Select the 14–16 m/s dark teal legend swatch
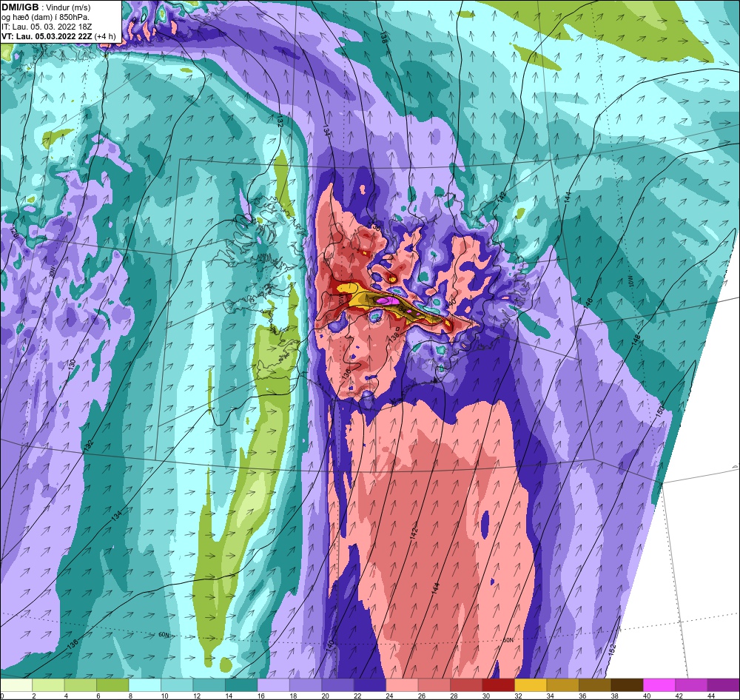This screenshot has height=700, width=740. pyautogui.click(x=241, y=685)
